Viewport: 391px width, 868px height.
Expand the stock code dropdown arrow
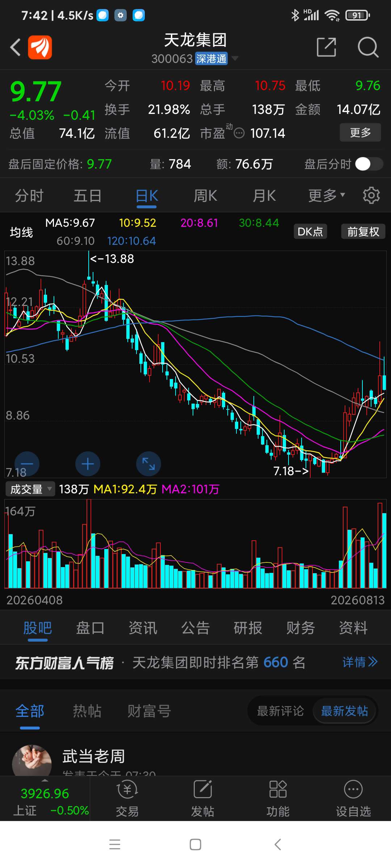pos(235,58)
